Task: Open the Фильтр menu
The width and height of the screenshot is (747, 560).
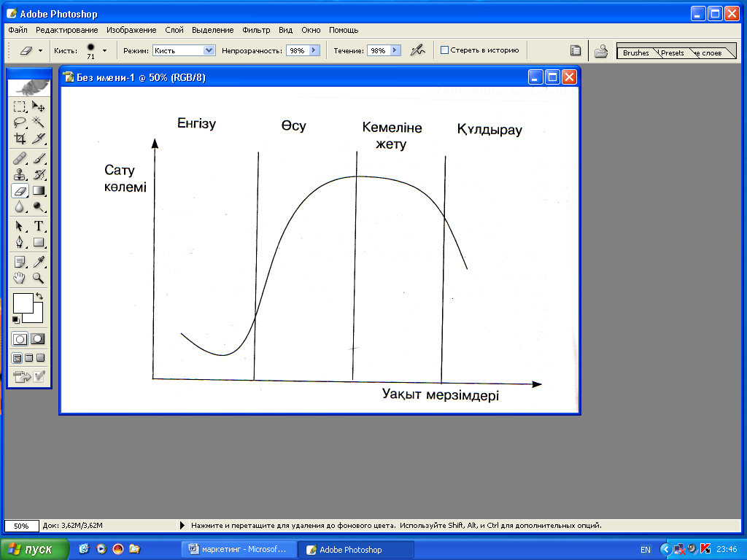Action: 256,30
